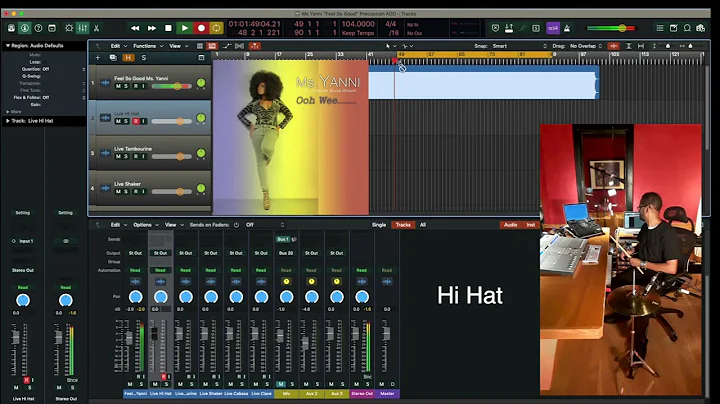Open Tracks area Edit menu
This screenshot has height=404, width=720.
coord(118,46)
